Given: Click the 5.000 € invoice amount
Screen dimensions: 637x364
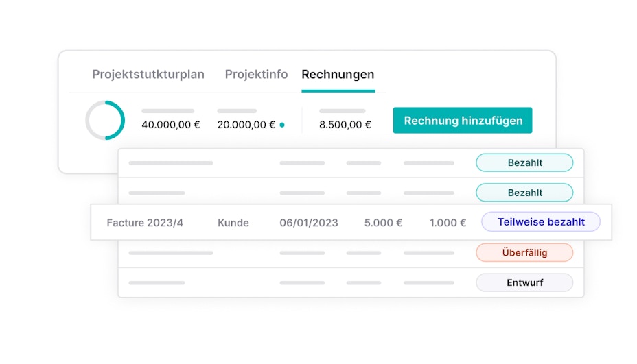Looking at the screenshot, I should coord(383,223).
